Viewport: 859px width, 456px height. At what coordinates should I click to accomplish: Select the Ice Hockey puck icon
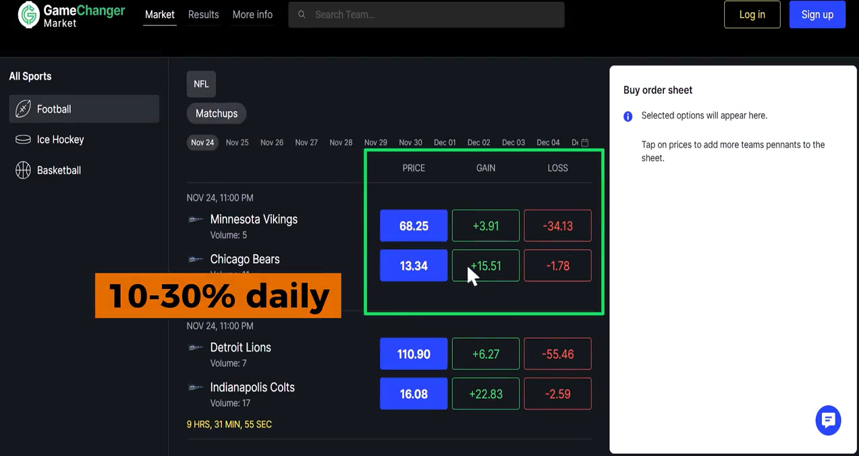[x=23, y=140]
